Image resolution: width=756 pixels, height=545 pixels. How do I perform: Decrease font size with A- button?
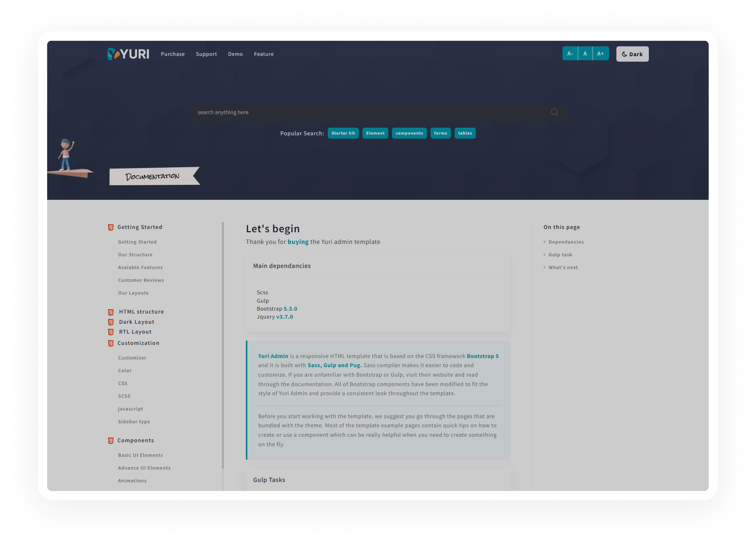tap(570, 53)
